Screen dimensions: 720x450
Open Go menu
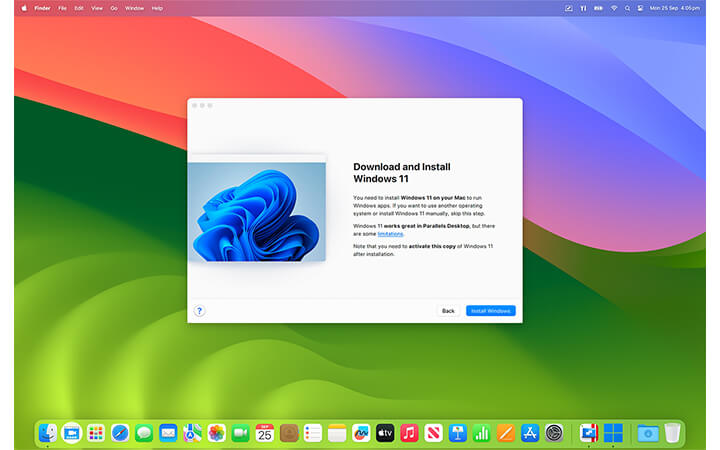coord(114,8)
